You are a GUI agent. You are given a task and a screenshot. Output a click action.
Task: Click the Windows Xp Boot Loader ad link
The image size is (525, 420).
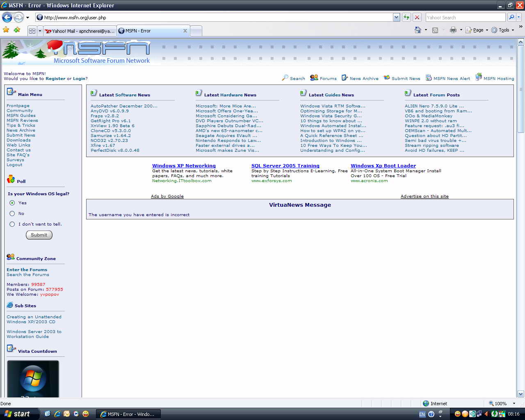point(383,166)
